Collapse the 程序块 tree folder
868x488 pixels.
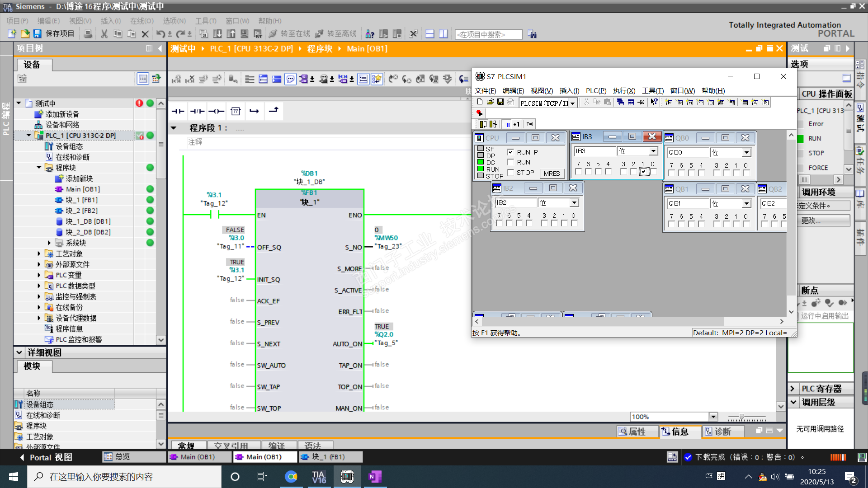click(39, 168)
